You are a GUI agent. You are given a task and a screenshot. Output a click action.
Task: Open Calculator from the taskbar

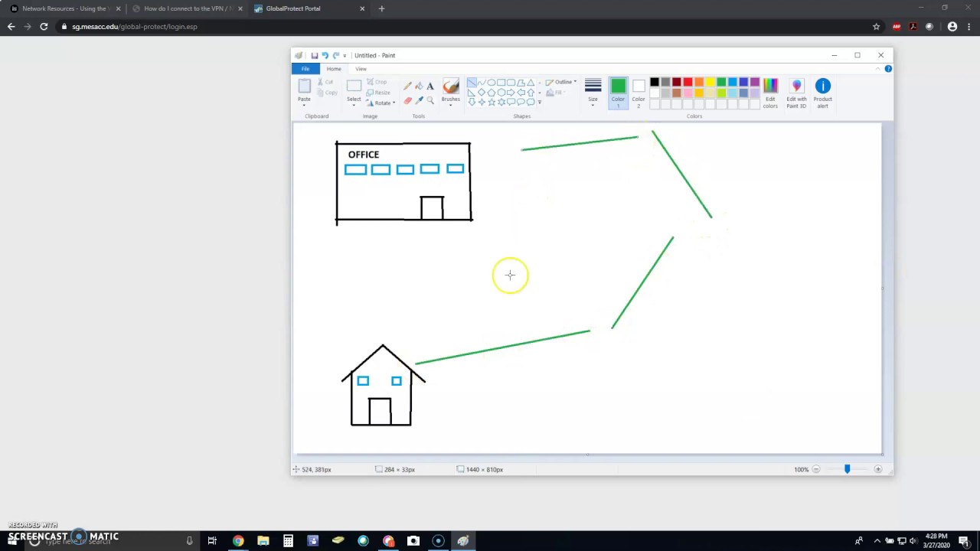point(288,541)
